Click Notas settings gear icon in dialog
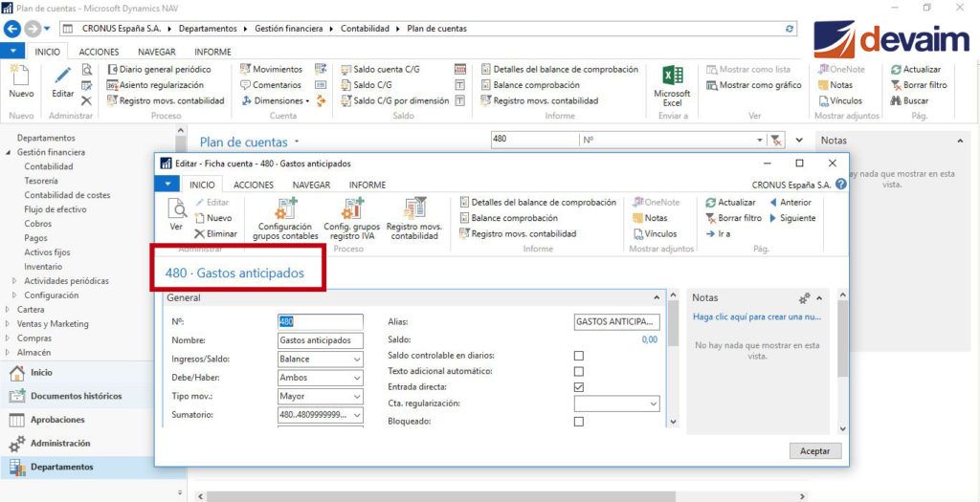 point(805,297)
